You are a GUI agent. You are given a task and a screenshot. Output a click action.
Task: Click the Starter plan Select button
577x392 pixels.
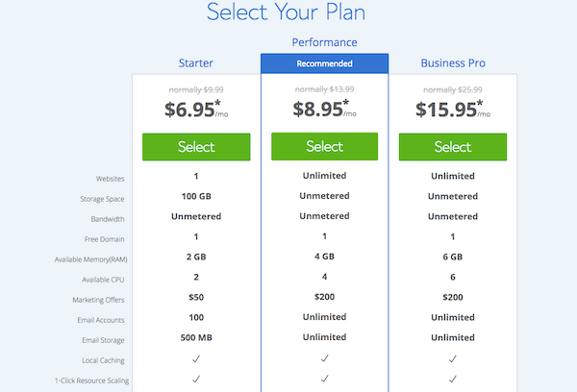196,147
